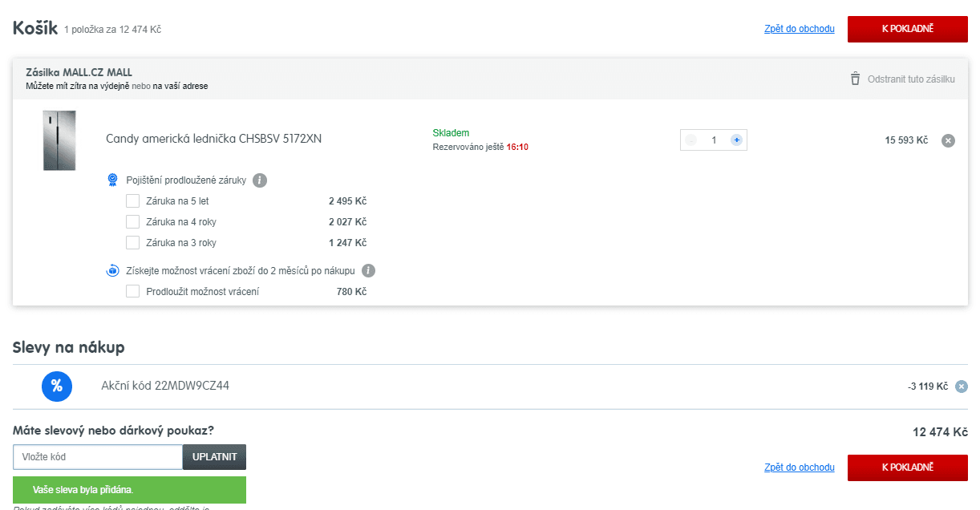Click the quantity field showing 1
980x510 pixels.
click(x=714, y=140)
